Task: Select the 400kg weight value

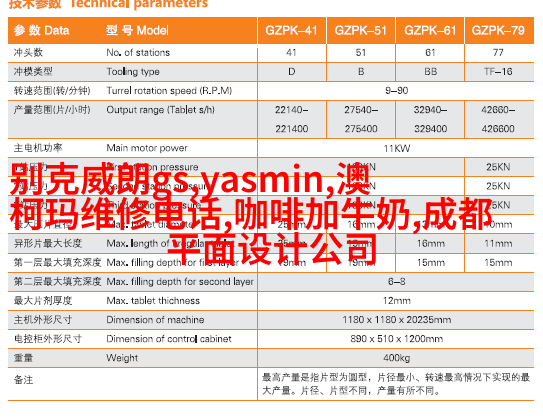Action: click(397, 358)
